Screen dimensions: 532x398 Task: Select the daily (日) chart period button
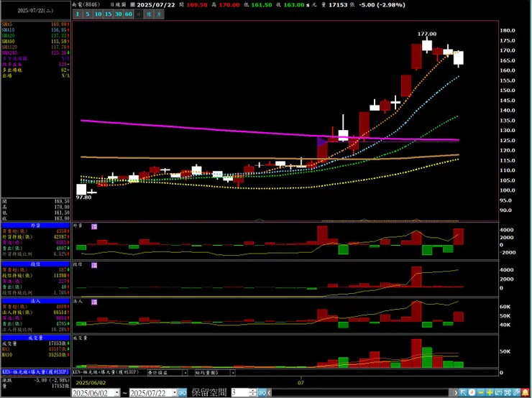(139, 14)
